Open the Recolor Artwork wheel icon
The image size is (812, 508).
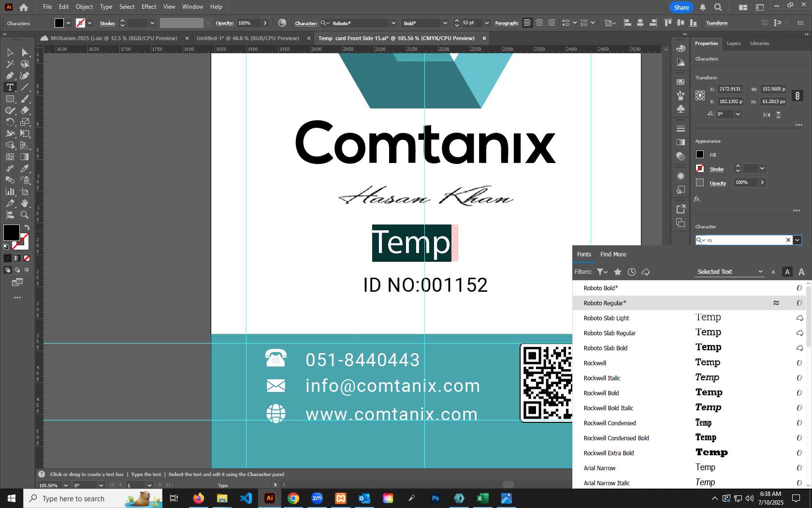[282, 23]
